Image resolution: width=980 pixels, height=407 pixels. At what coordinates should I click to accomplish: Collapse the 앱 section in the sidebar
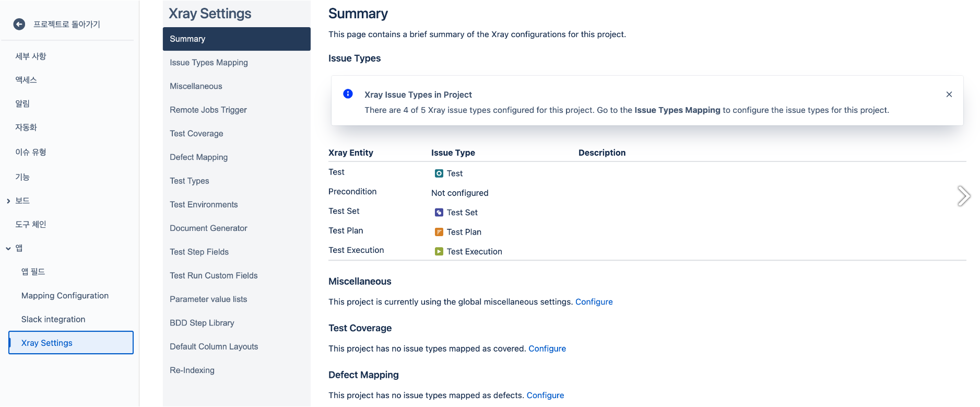click(8, 249)
